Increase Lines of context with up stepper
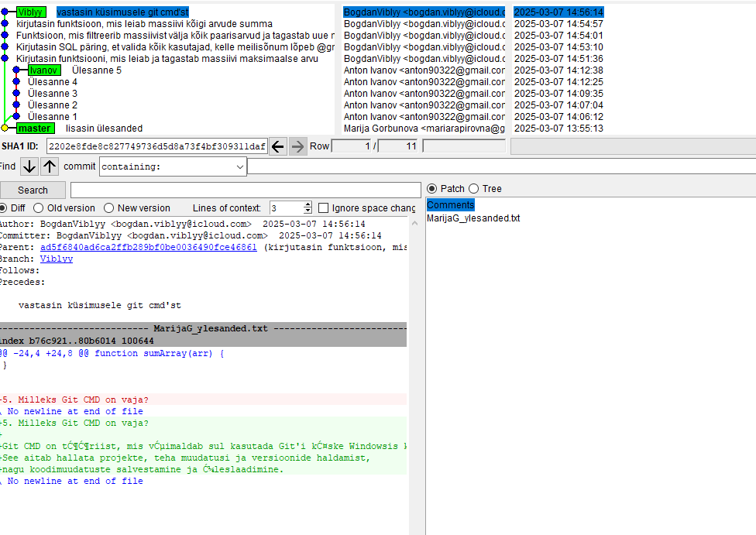This screenshot has height=535, width=756. (x=308, y=204)
